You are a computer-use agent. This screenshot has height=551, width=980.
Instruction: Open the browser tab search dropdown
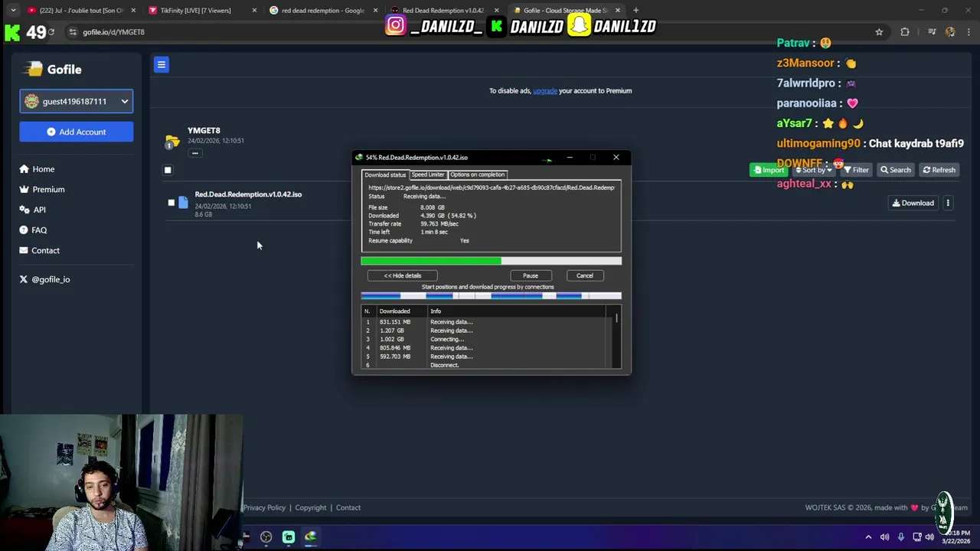13,10
